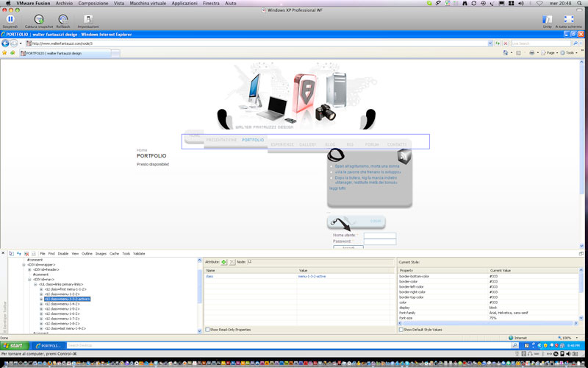Click the Nome utente input field
The height and width of the screenshot is (368, 588).
click(379, 236)
